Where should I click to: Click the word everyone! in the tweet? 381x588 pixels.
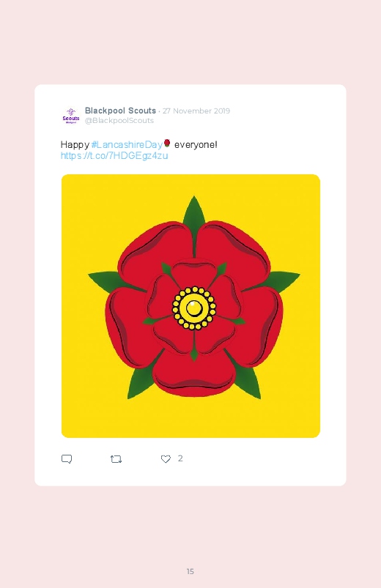[196, 144]
